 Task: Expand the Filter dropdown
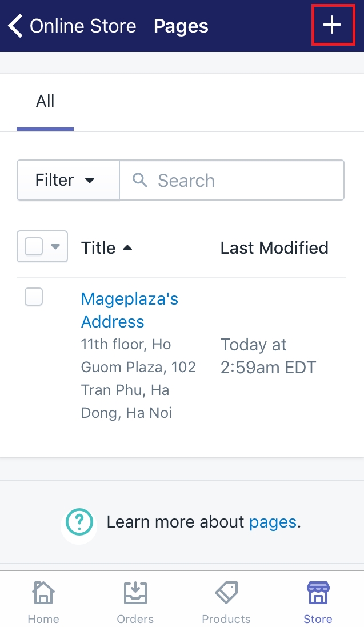(x=68, y=180)
